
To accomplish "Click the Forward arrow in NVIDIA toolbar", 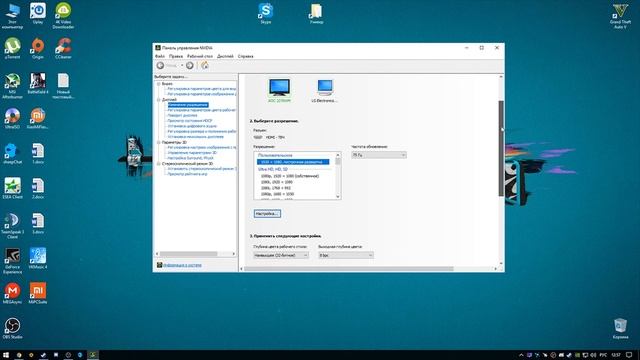I will pos(190,65).
